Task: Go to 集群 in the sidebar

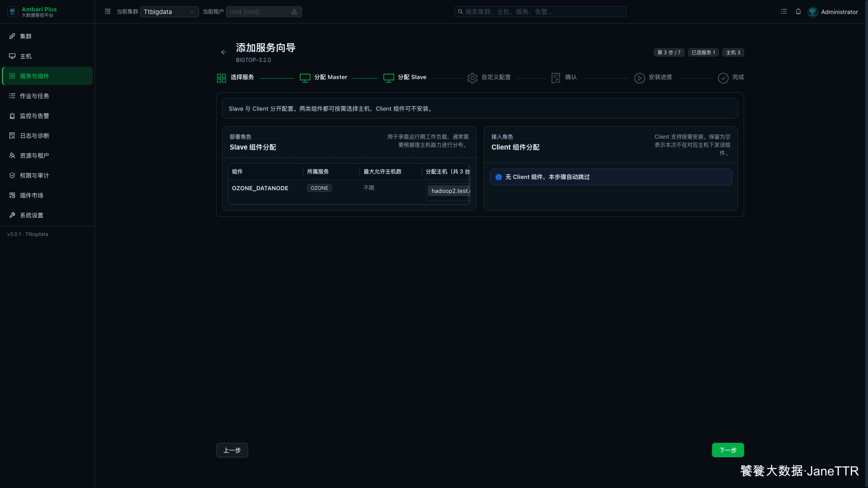Action: click(47, 36)
